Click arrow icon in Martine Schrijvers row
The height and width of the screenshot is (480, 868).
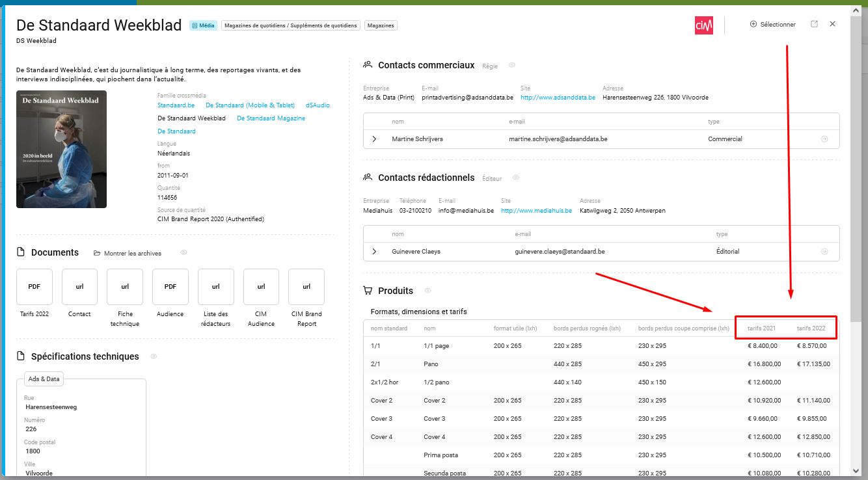pyautogui.click(x=824, y=139)
